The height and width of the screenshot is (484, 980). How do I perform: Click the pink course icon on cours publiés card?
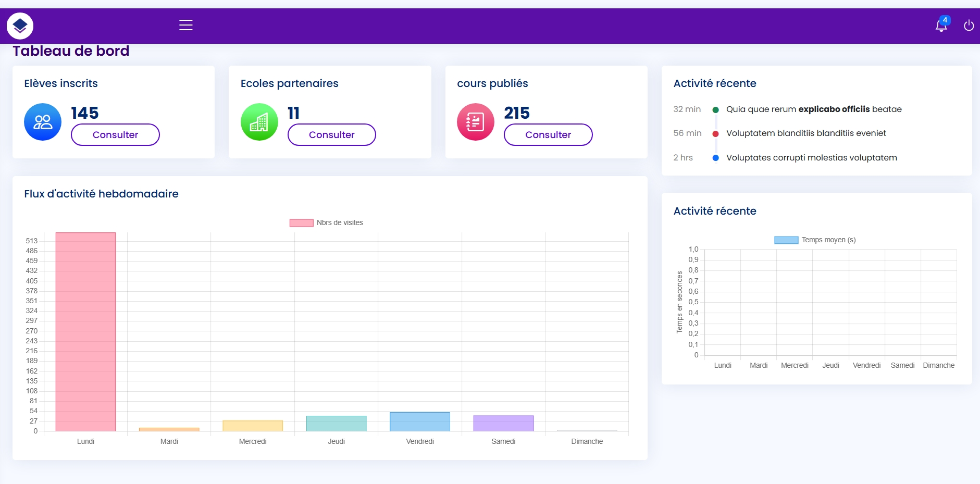coord(475,121)
